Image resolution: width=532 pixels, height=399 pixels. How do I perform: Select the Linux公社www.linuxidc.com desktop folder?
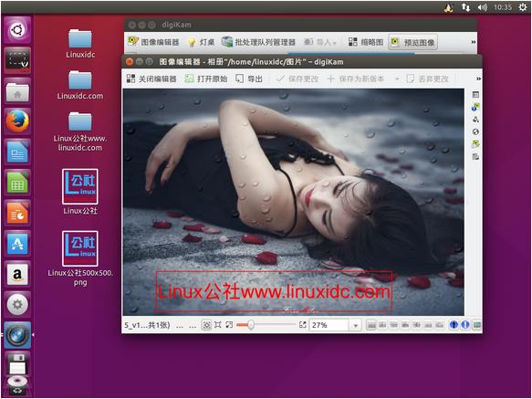(x=80, y=131)
